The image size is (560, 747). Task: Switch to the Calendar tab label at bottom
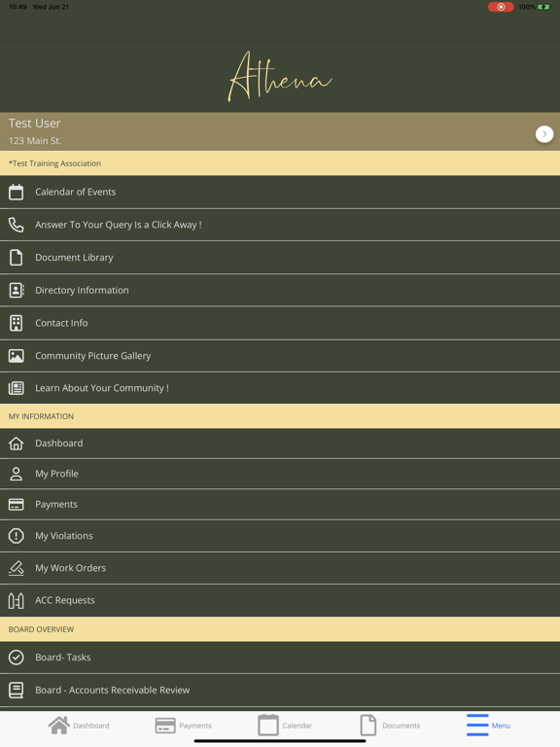(297, 726)
